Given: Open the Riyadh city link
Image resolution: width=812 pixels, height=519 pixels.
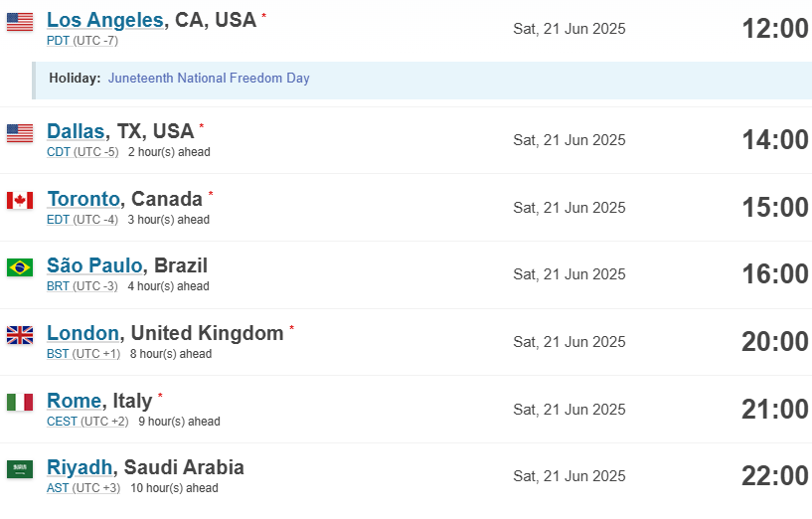Looking at the screenshot, I should click(80, 467).
